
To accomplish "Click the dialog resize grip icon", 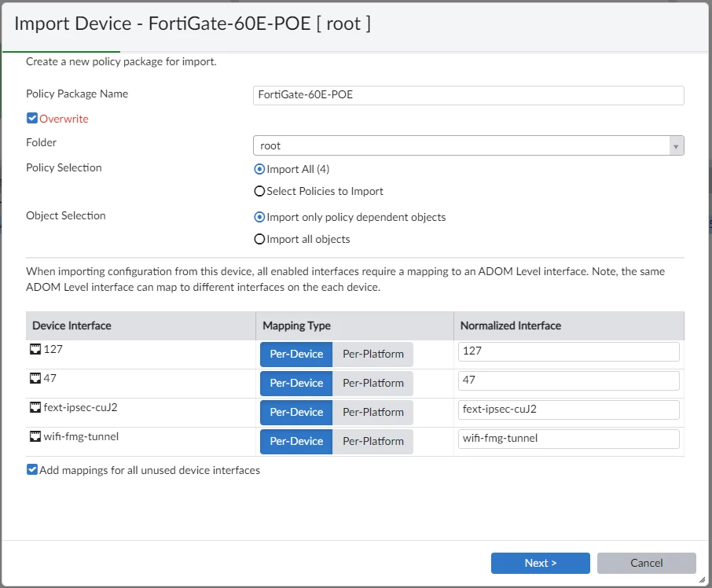I will 702,580.
